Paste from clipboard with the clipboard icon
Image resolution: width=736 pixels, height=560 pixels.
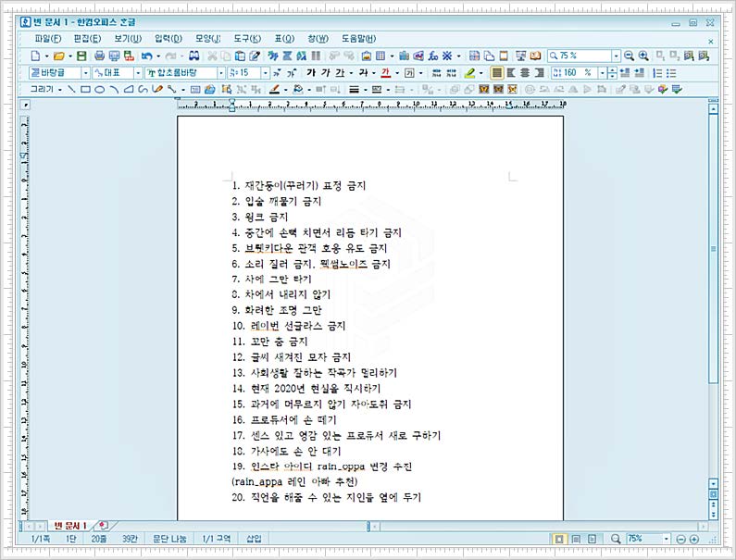click(240, 56)
